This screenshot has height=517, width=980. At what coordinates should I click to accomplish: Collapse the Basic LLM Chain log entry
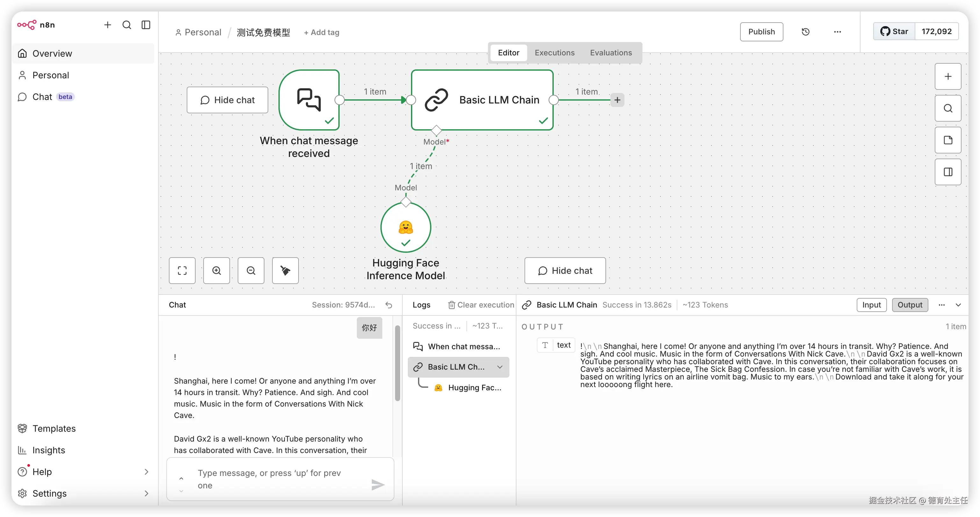click(500, 367)
